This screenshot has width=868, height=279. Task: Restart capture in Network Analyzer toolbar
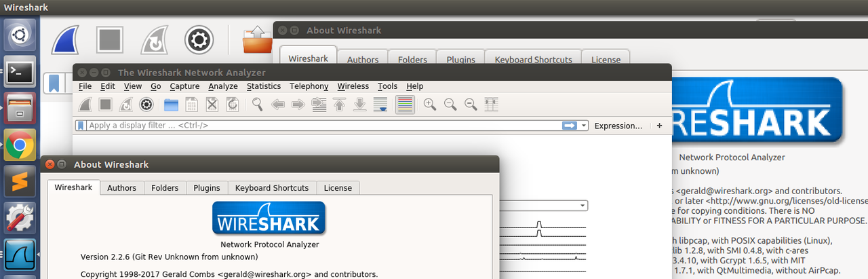pos(125,104)
